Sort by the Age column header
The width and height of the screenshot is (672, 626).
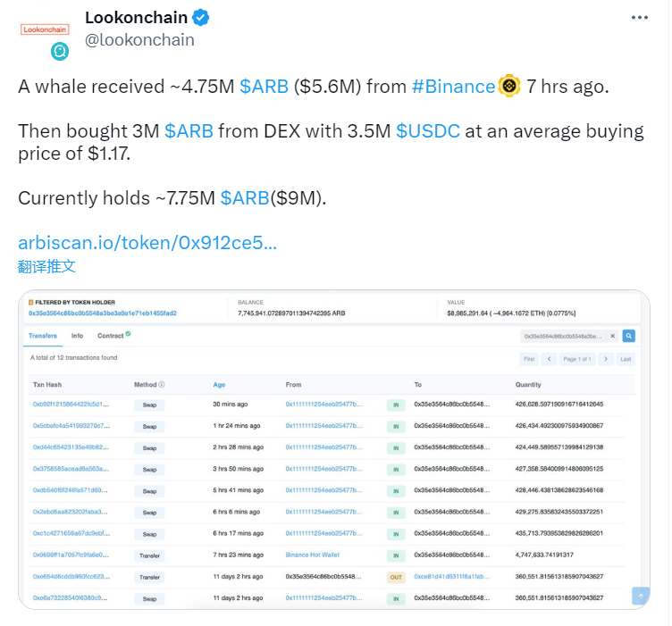pos(219,385)
